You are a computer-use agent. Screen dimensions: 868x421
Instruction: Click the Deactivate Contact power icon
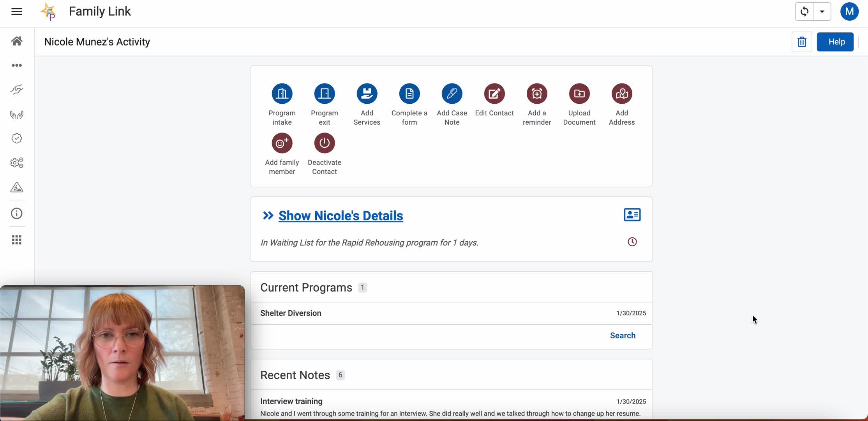coord(325,143)
